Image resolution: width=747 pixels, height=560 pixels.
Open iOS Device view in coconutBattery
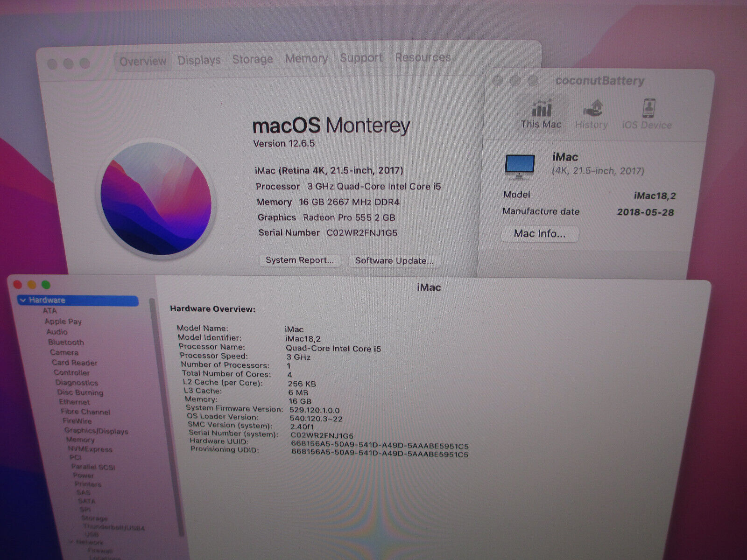(647, 115)
